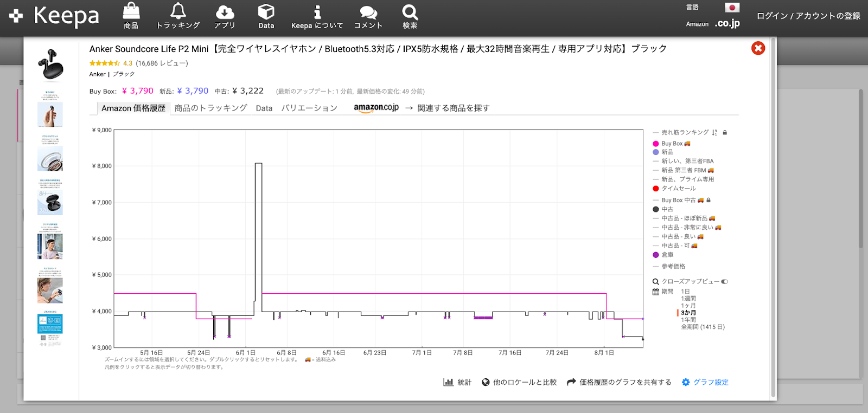Toggle 売れ筋ランキング legend entry
Viewport: 868px width, 413px height.
coord(685,132)
